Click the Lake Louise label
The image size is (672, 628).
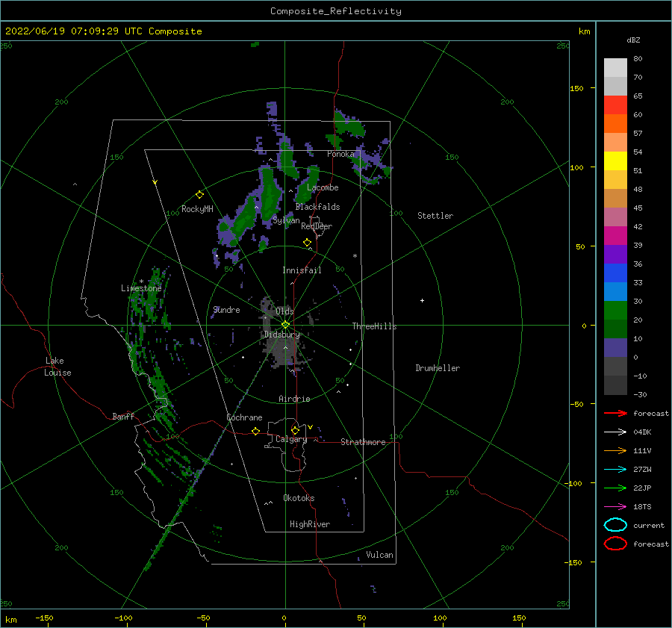[57, 367]
